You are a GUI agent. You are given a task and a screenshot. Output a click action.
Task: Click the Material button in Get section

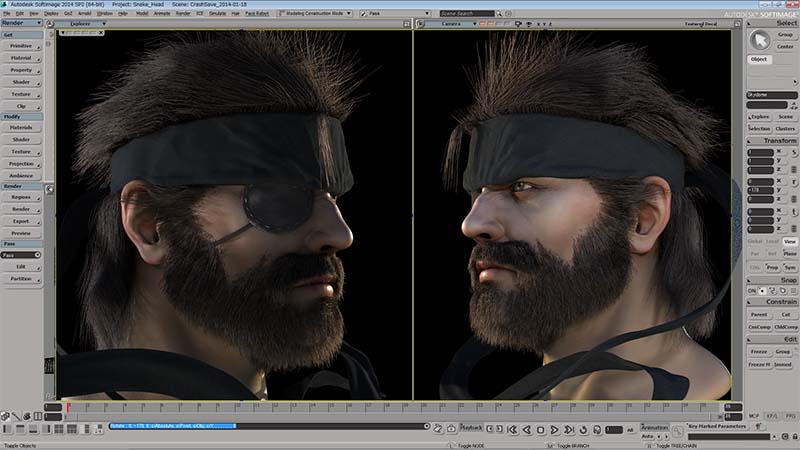[x=21, y=58]
